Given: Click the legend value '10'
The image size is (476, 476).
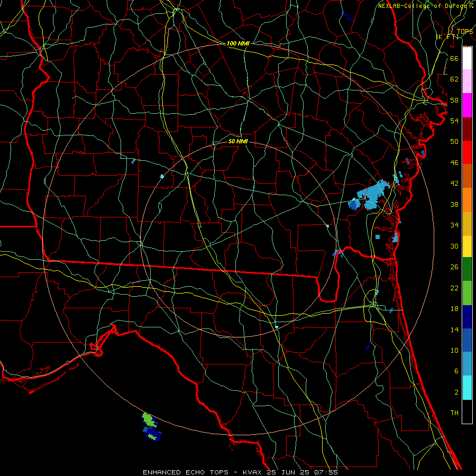Looking at the screenshot, I should pyautogui.click(x=454, y=350).
